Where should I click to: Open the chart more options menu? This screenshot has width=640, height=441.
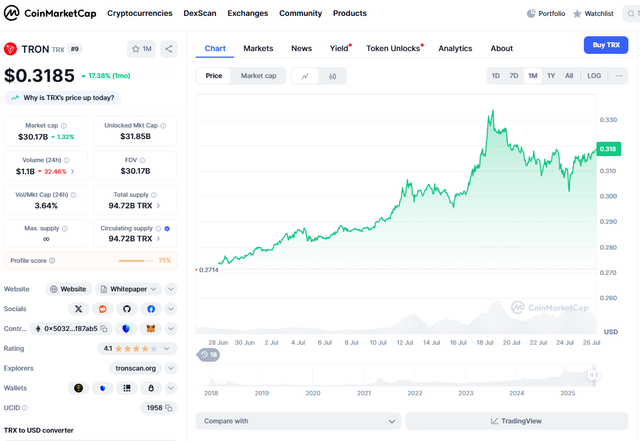(x=619, y=76)
